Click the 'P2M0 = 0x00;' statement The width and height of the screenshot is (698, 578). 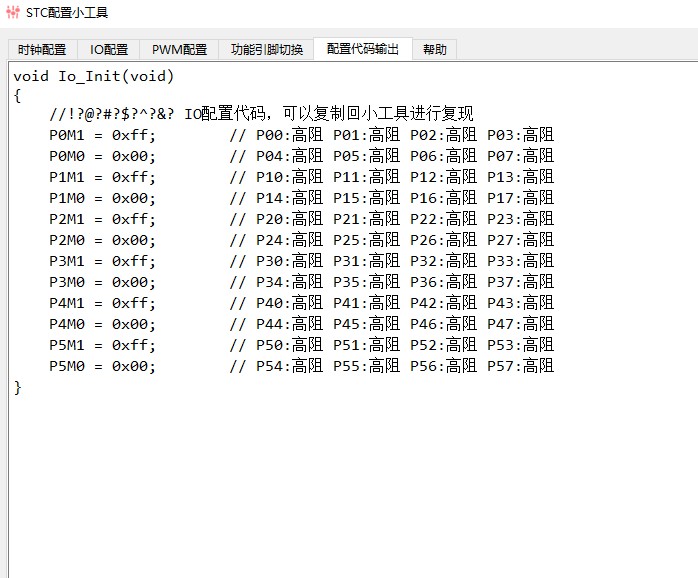(x=102, y=240)
